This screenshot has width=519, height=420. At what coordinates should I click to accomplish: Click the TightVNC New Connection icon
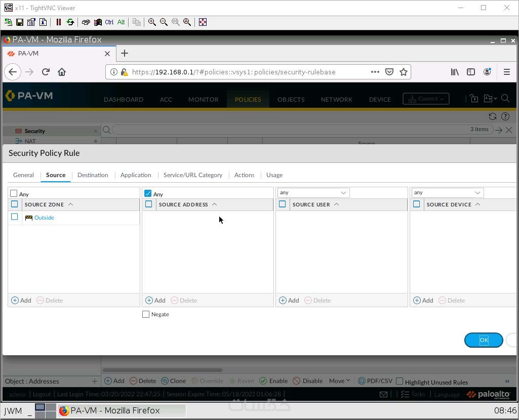pyautogui.click(x=8, y=22)
